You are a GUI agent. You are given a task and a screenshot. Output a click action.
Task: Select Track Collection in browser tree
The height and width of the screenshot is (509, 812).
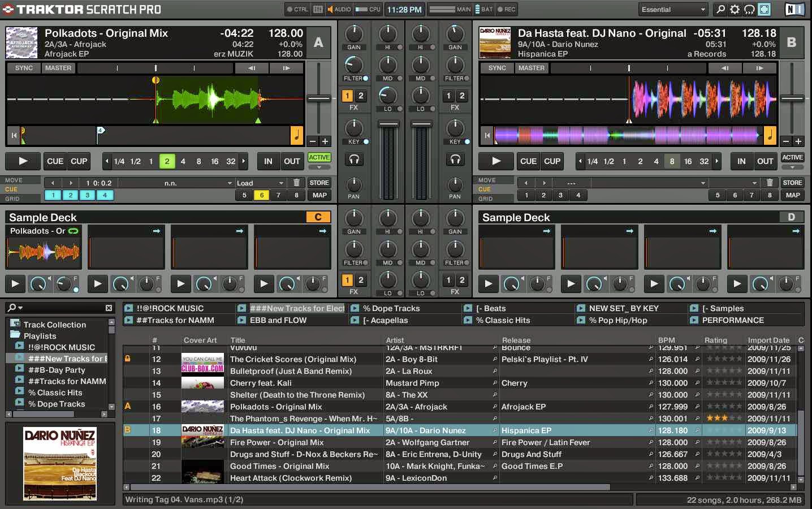click(55, 325)
